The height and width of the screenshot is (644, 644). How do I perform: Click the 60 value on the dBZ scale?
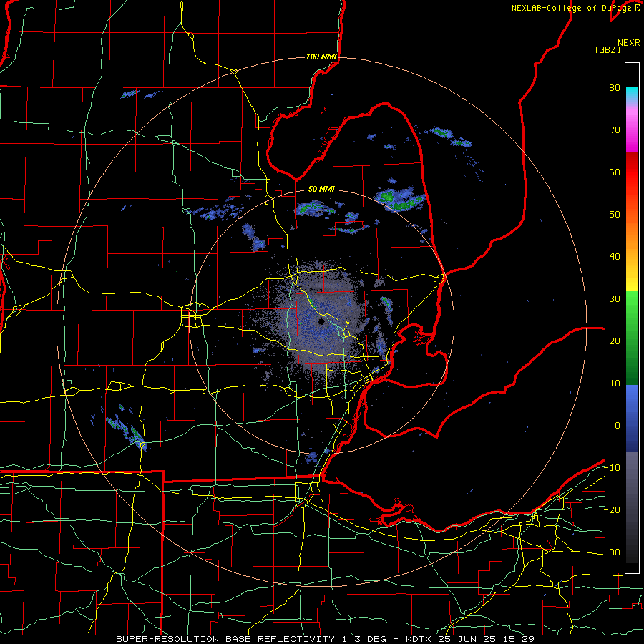point(615,172)
